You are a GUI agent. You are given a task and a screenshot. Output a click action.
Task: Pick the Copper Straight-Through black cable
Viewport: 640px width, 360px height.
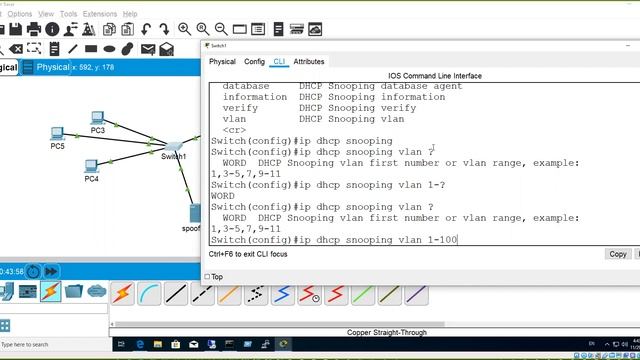176,293
